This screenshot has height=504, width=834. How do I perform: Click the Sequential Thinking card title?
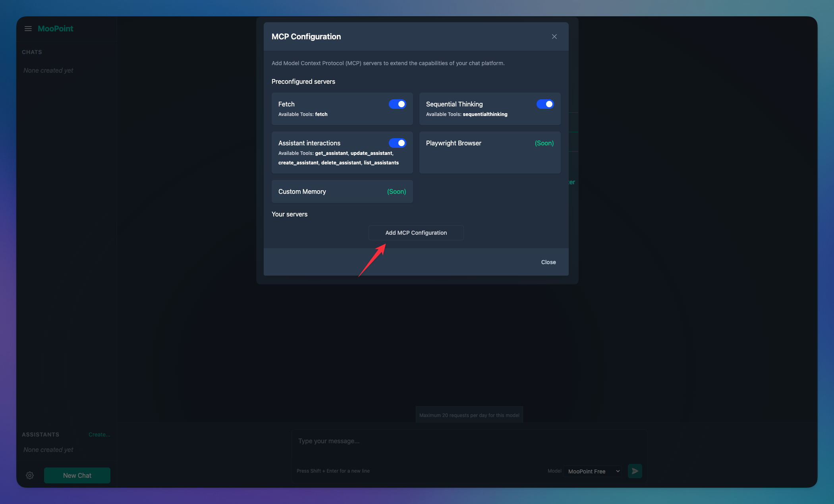click(454, 104)
